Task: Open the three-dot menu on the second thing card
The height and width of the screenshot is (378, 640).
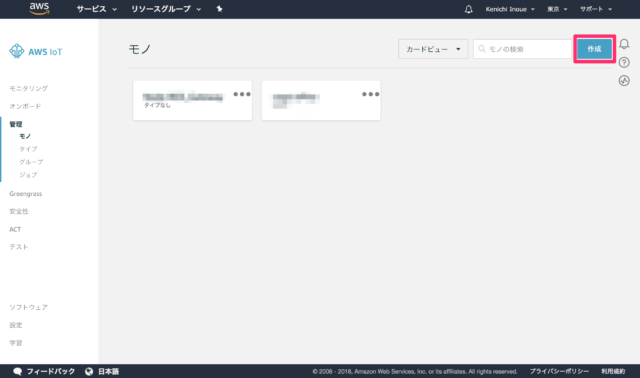Action: coord(370,94)
